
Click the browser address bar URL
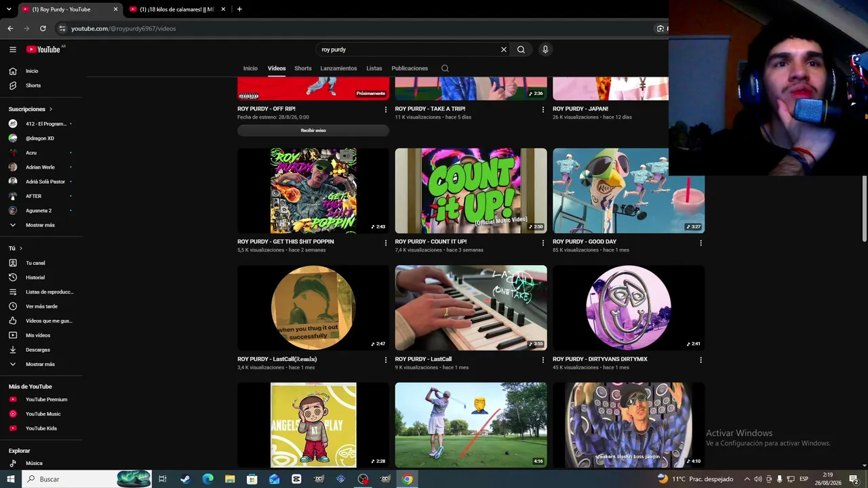(123, 28)
